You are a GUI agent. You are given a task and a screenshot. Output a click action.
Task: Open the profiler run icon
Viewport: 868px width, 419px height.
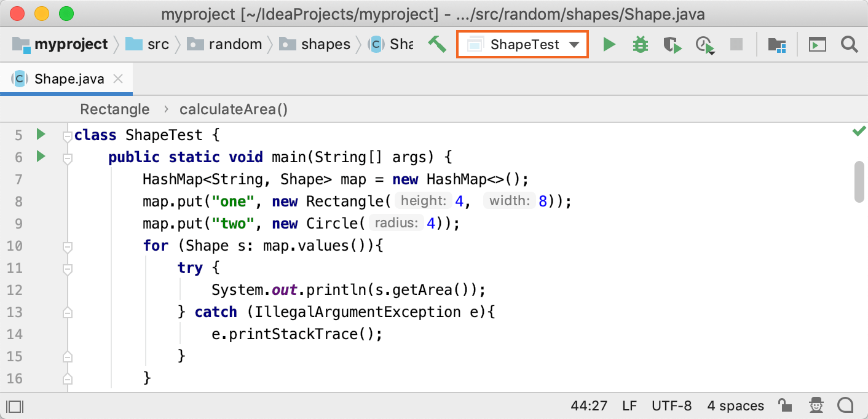(x=704, y=45)
